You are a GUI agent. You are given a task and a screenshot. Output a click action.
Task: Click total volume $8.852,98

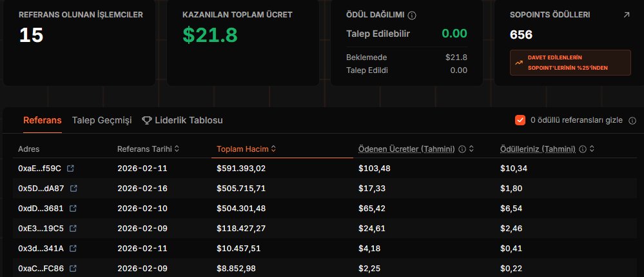pyautogui.click(x=236, y=269)
